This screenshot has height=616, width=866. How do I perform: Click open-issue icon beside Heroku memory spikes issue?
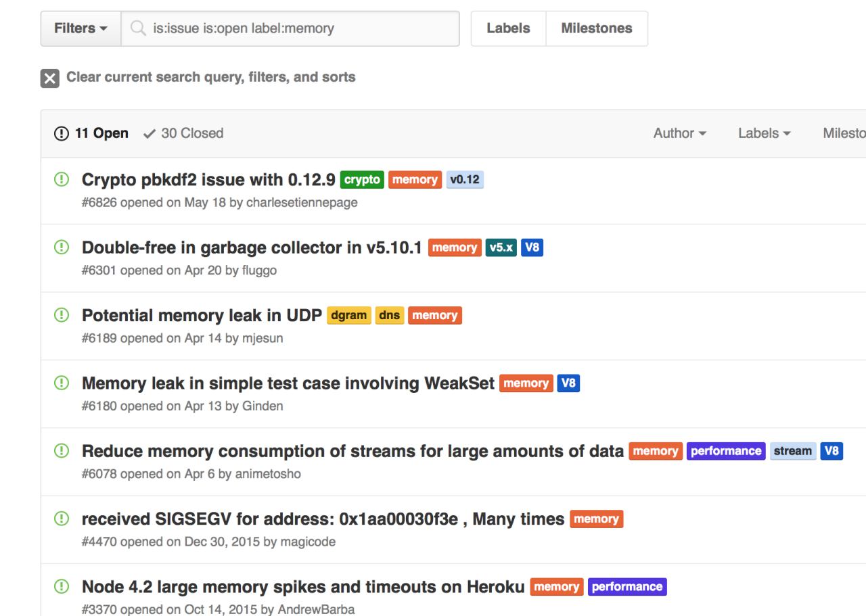tap(62, 587)
